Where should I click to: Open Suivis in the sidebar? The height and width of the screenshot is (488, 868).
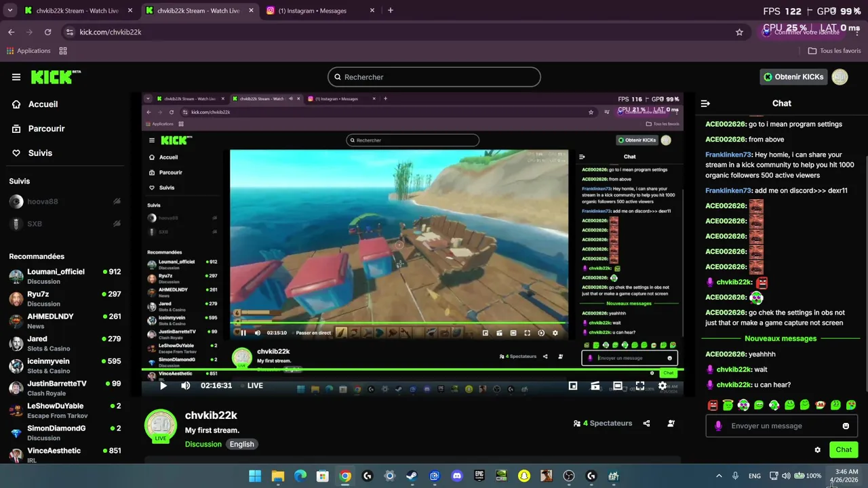[40, 153]
